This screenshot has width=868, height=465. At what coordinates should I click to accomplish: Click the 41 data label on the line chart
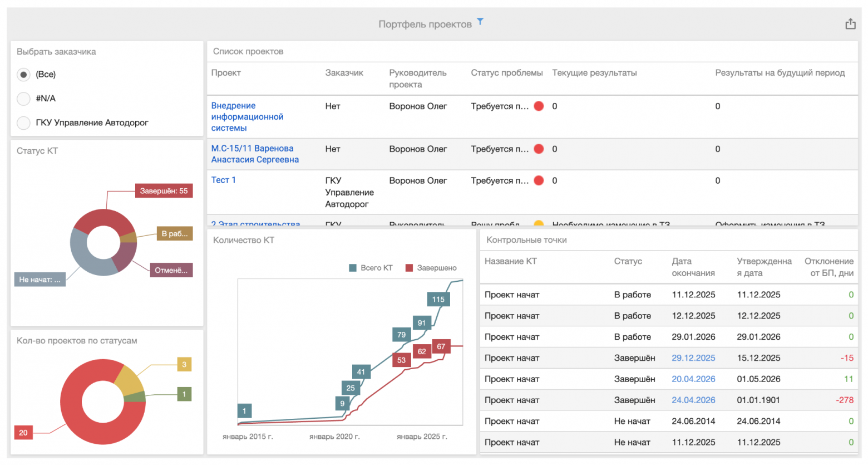pos(361,372)
